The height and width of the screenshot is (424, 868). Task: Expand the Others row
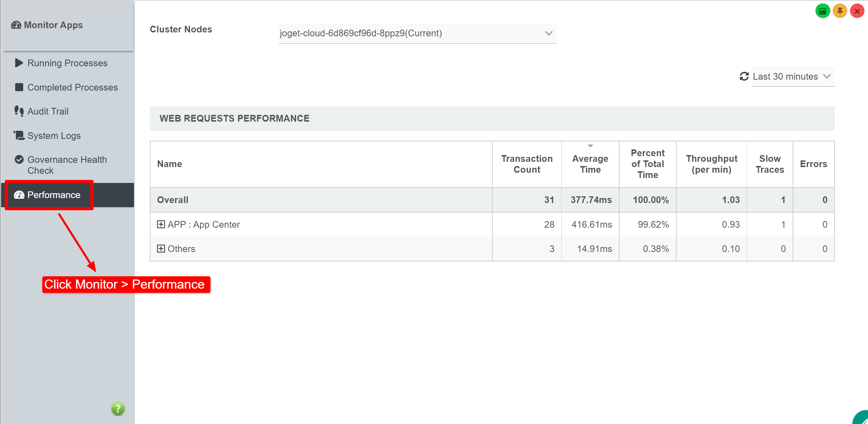[161, 249]
